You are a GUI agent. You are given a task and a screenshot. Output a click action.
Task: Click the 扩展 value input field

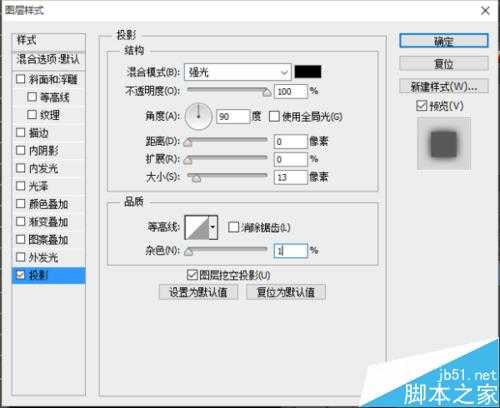[x=290, y=159]
